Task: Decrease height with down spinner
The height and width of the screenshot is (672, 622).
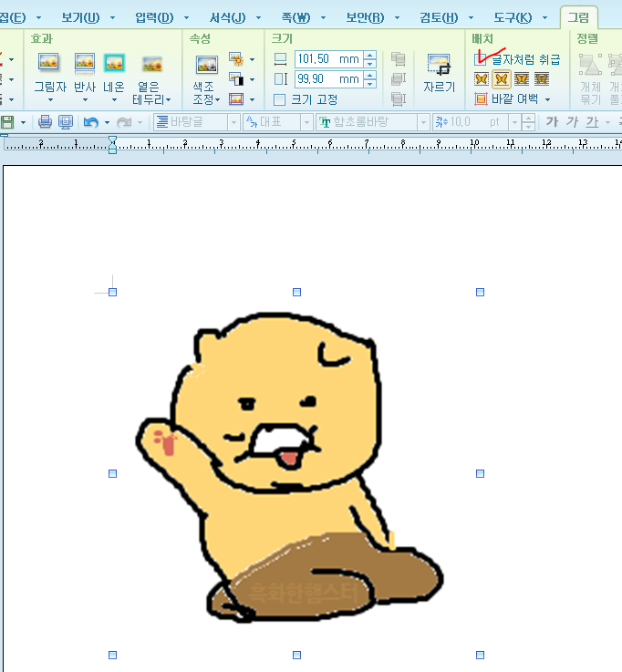Action: pyautogui.click(x=369, y=83)
